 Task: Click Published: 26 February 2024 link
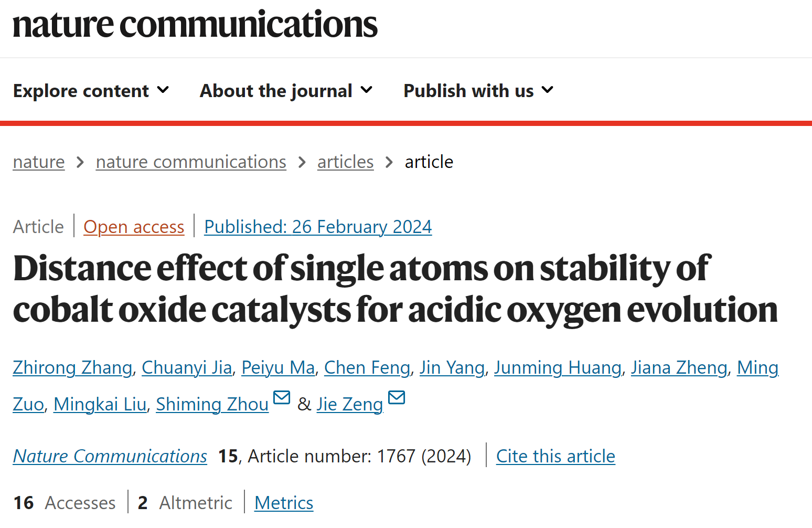pyautogui.click(x=318, y=227)
